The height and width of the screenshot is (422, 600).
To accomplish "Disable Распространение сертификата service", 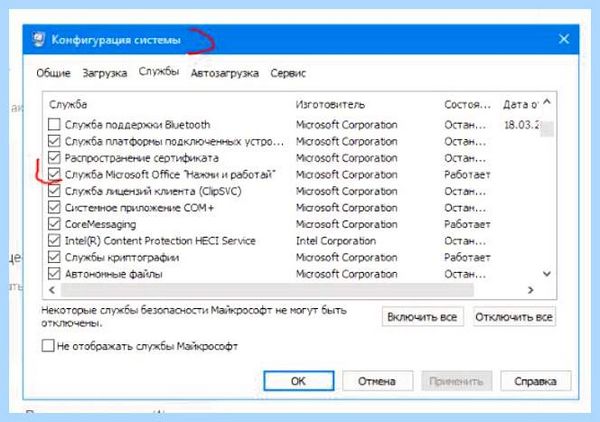I will point(54,158).
